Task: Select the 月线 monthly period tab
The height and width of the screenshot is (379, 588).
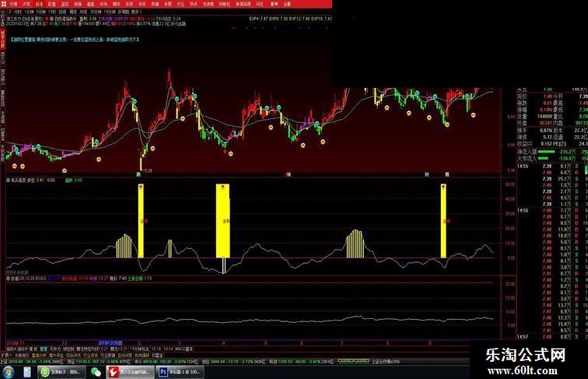Action: pos(83,12)
